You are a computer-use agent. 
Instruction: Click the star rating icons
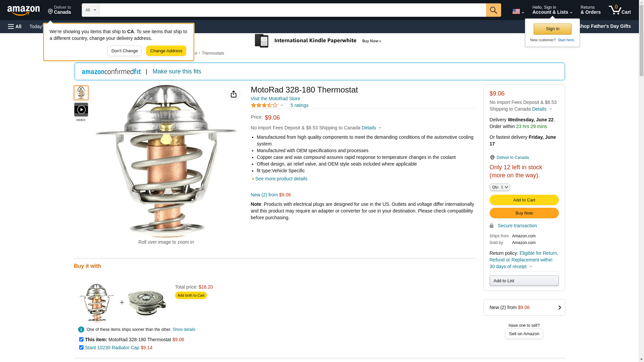pyautogui.click(x=264, y=105)
